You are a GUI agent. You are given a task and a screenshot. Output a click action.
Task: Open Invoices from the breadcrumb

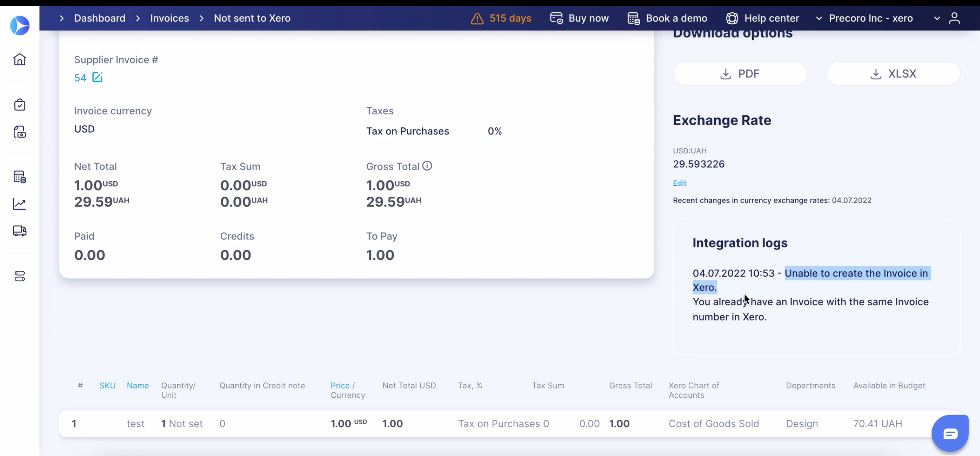(x=169, y=18)
